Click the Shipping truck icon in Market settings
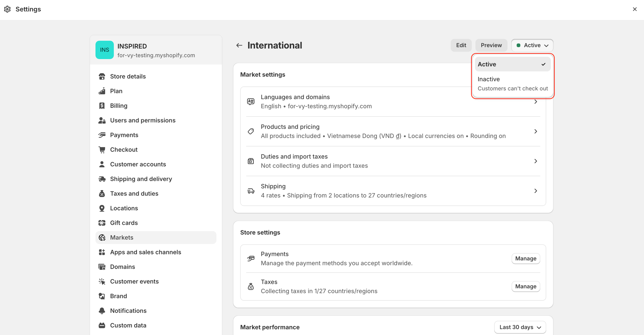644x335 pixels. (x=251, y=191)
